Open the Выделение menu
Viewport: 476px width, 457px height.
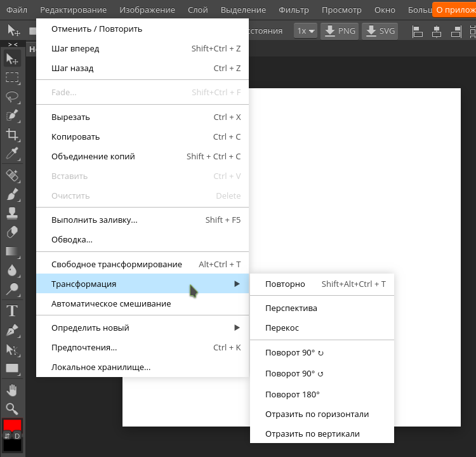coord(243,10)
